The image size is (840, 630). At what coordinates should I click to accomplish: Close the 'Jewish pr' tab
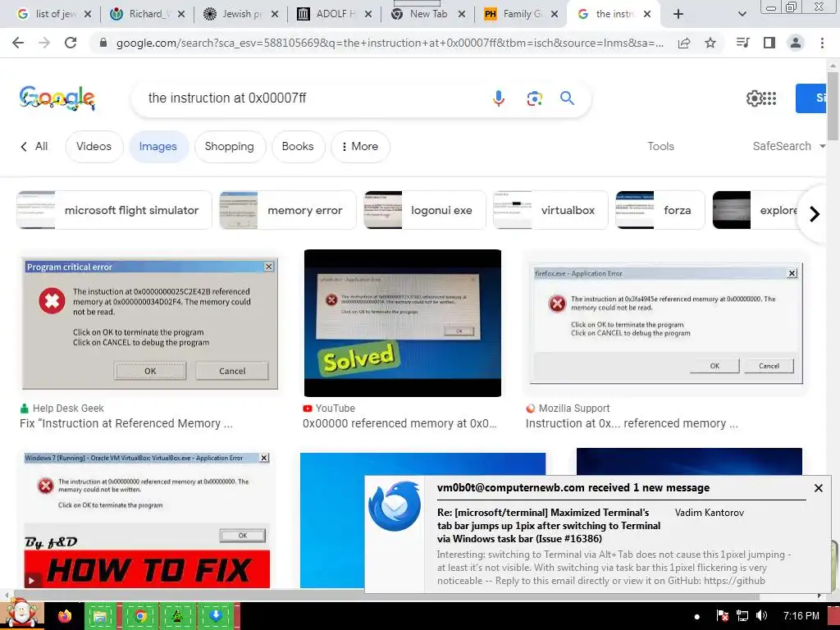tap(274, 14)
